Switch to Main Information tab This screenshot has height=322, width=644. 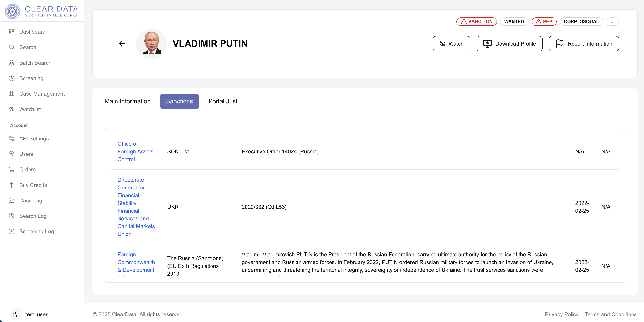(x=127, y=101)
